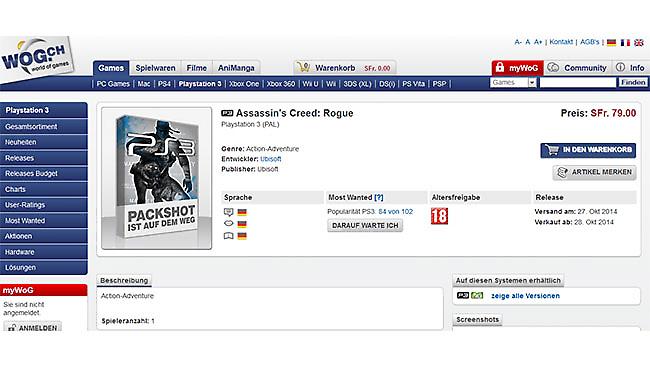Viewport: 650px width, 366px height.
Task: Decrease font size with A-
Action: 518,42
